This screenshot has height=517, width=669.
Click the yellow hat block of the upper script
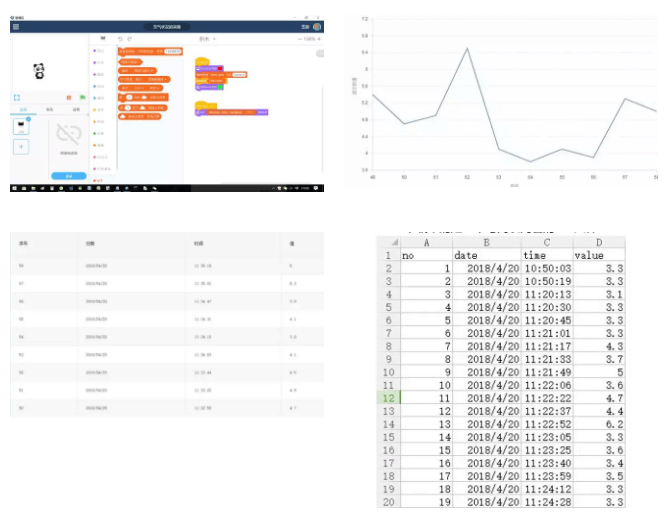(202, 61)
